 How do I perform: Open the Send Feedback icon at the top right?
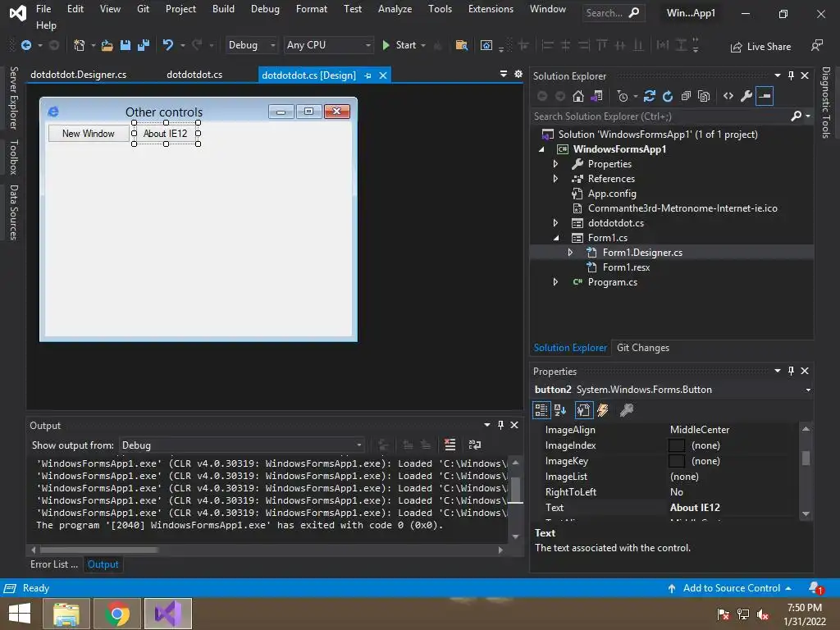tap(817, 46)
